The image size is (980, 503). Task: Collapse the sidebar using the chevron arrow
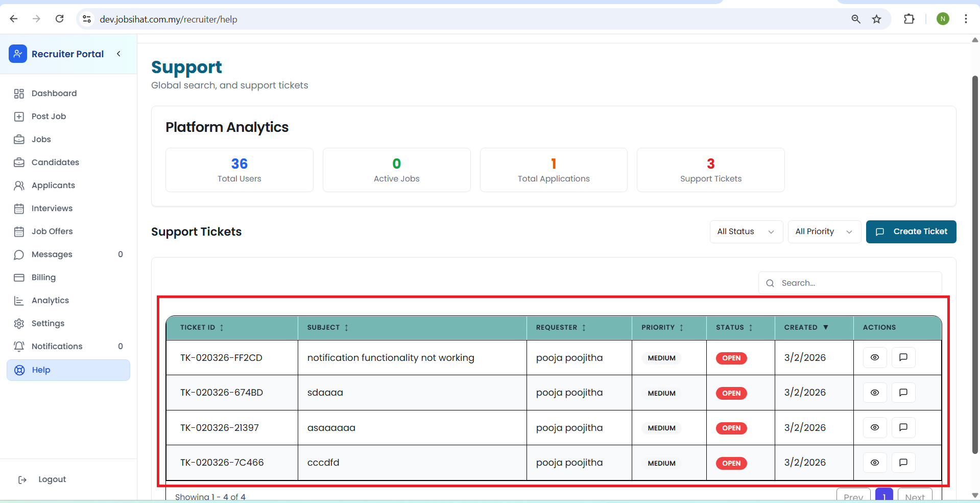coord(118,54)
